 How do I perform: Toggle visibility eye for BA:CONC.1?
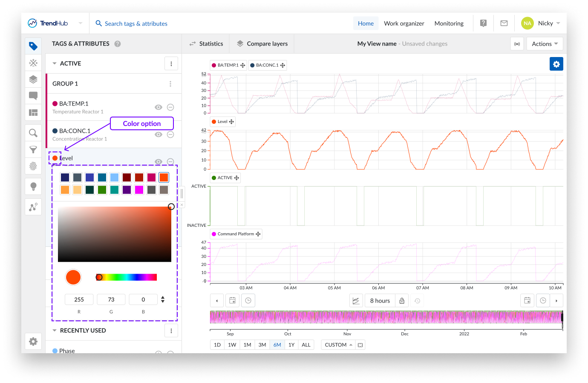tap(159, 134)
